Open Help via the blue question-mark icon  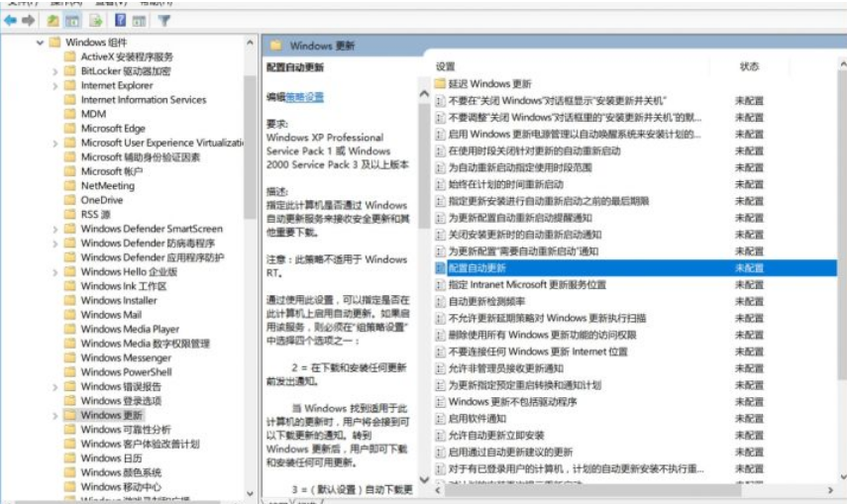[x=120, y=20]
